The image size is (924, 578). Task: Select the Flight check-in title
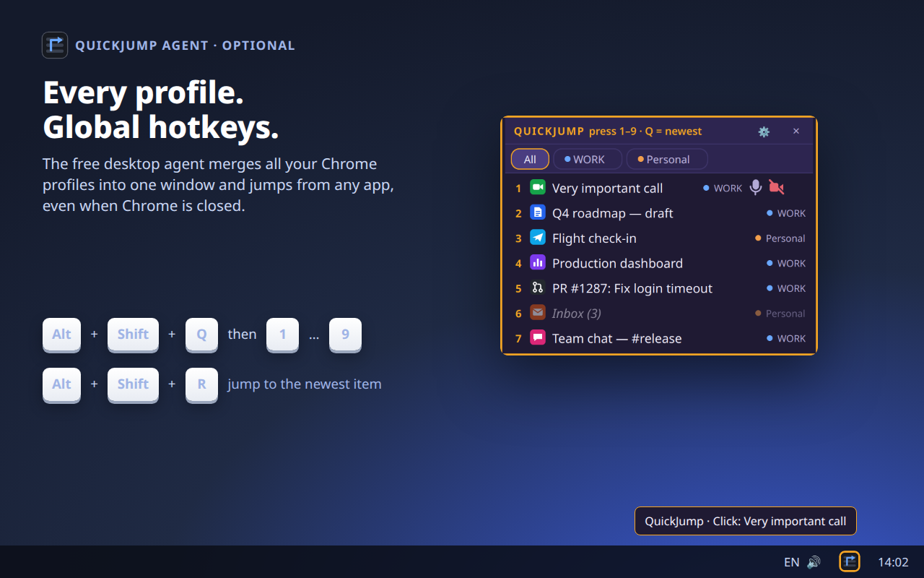pyautogui.click(x=594, y=238)
